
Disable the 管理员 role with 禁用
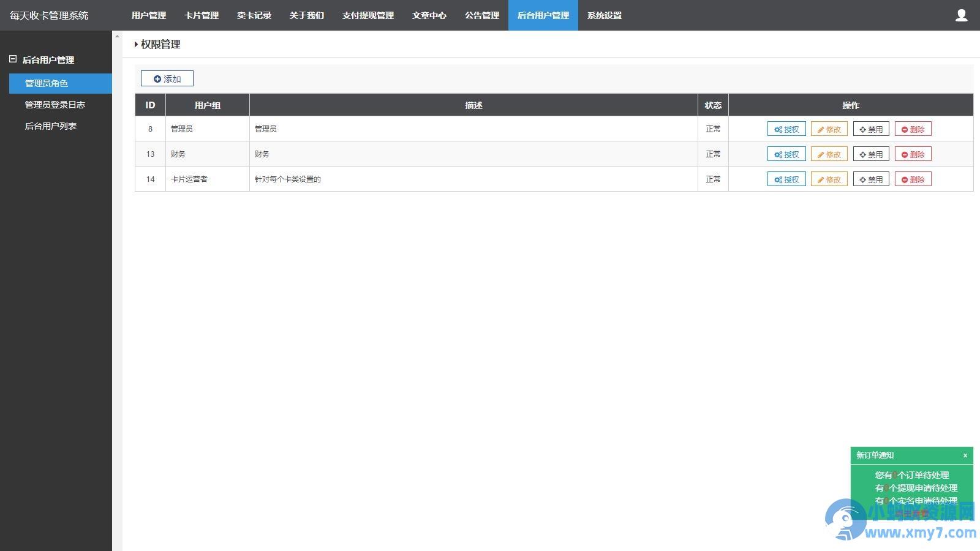coord(871,129)
